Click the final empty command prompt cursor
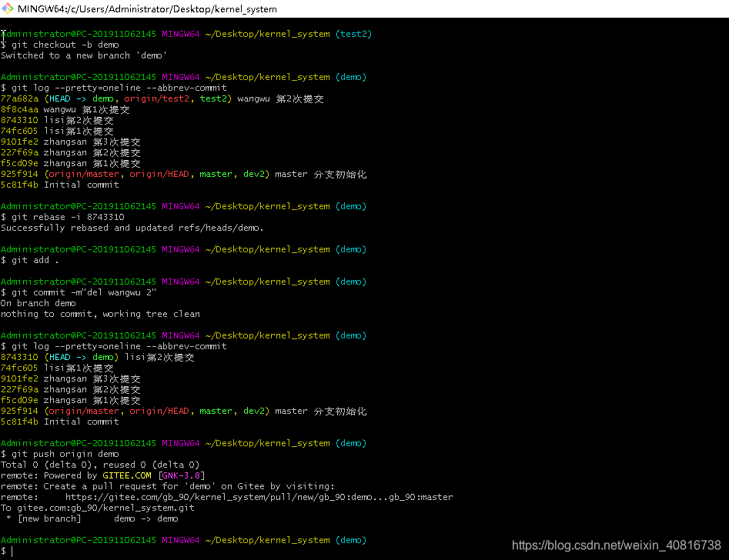Screen dimensions: 729x560 click(12, 552)
